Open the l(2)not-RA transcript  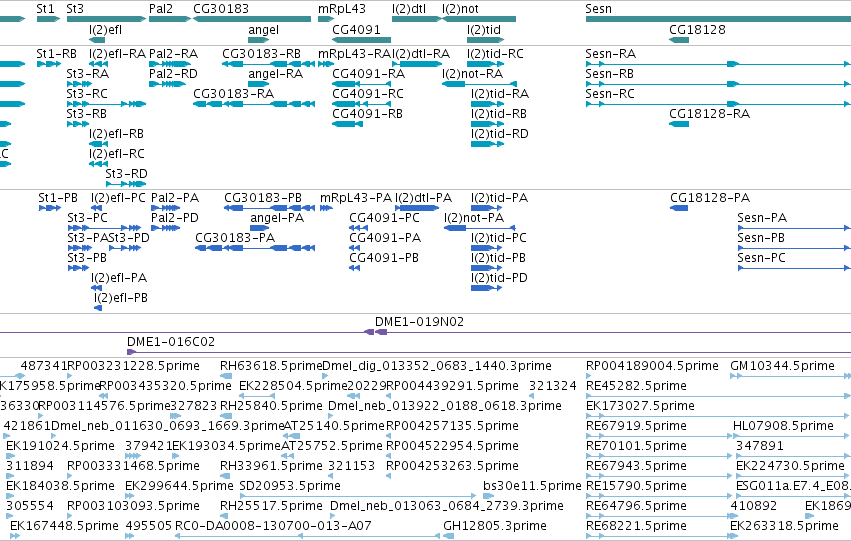click(479, 84)
